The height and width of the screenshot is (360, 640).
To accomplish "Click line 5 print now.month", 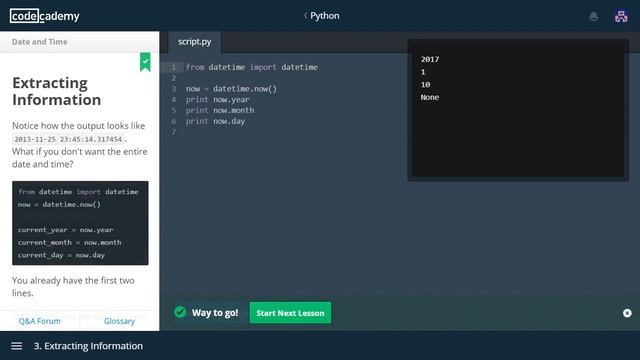I will click(x=220, y=110).
